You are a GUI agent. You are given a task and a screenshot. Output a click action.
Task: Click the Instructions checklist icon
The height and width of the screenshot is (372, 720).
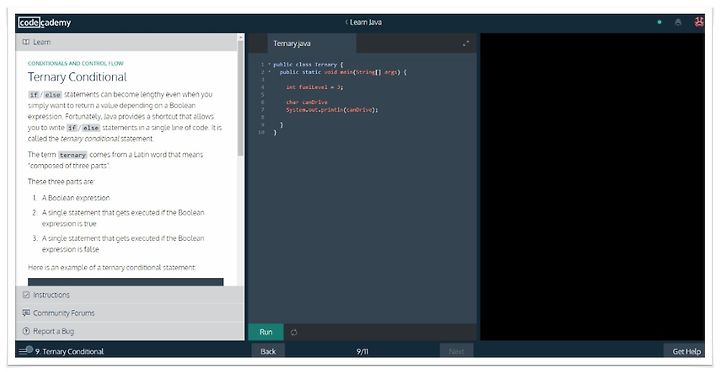pyautogui.click(x=26, y=295)
